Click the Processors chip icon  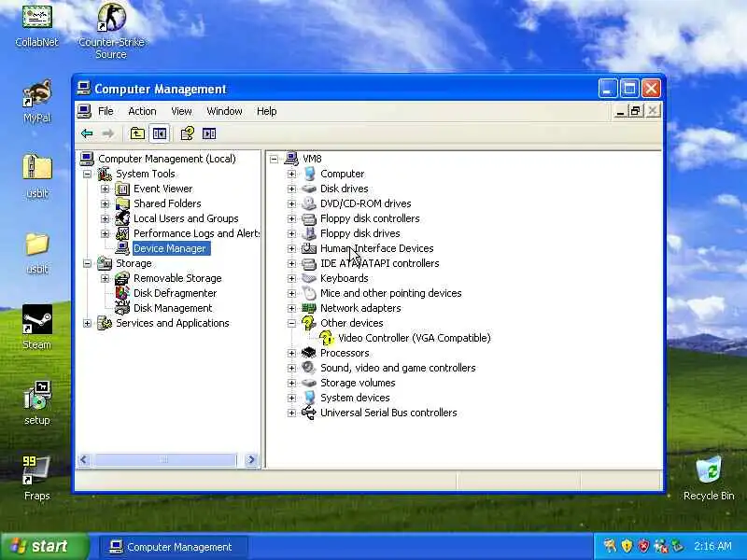click(x=309, y=353)
